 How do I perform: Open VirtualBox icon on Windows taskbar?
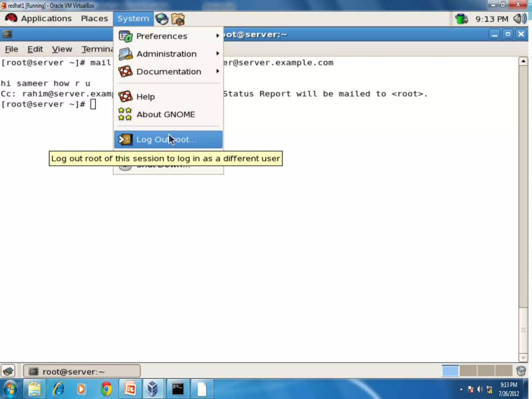coord(153,389)
